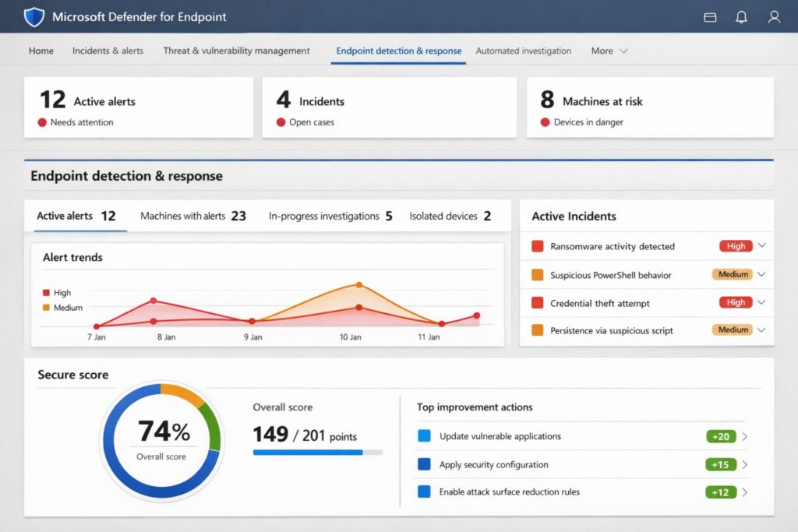Open the user profile icon
The image size is (798, 532).
tap(774, 16)
